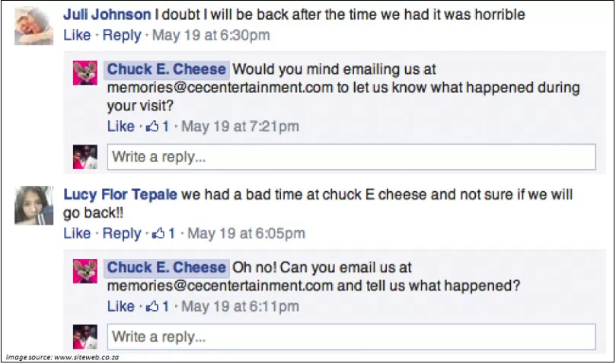Reply to Lucy Flor Tepale's comment
This screenshot has width=616, height=364.
[122, 233]
